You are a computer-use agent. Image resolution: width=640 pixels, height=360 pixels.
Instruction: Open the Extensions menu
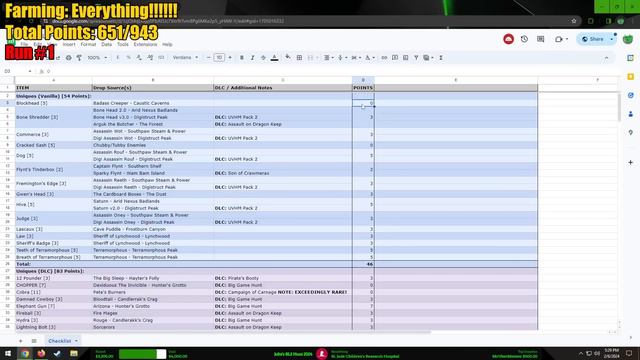[145, 44]
